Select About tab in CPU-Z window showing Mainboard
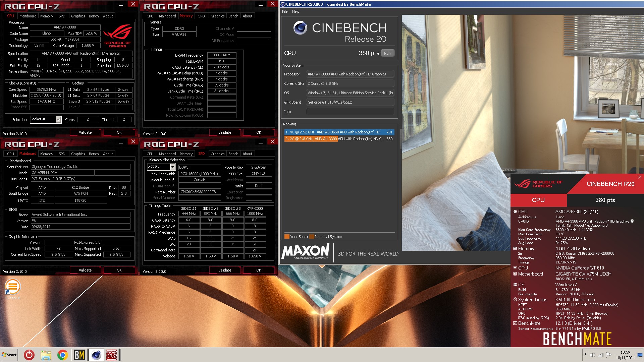The width and height of the screenshot is (644, 362). pos(108,154)
